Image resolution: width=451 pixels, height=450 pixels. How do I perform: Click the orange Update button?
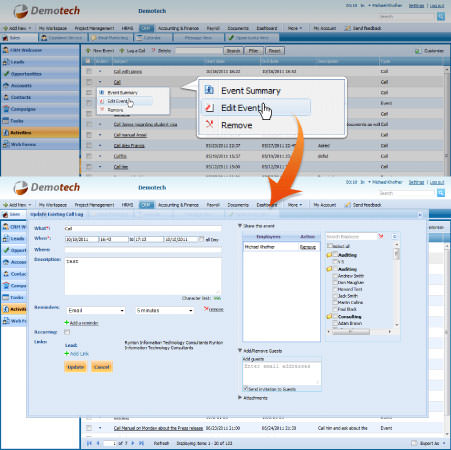[76, 367]
